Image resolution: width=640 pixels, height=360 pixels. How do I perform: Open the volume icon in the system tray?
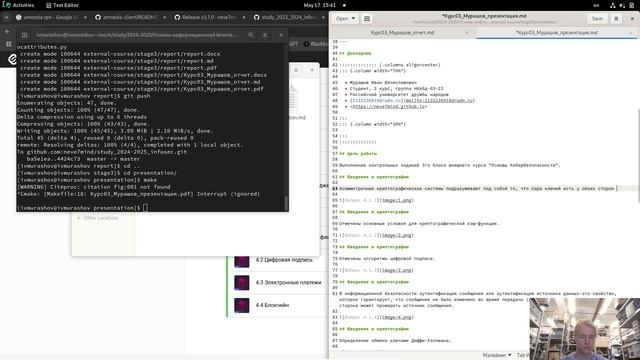click(x=622, y=5)
